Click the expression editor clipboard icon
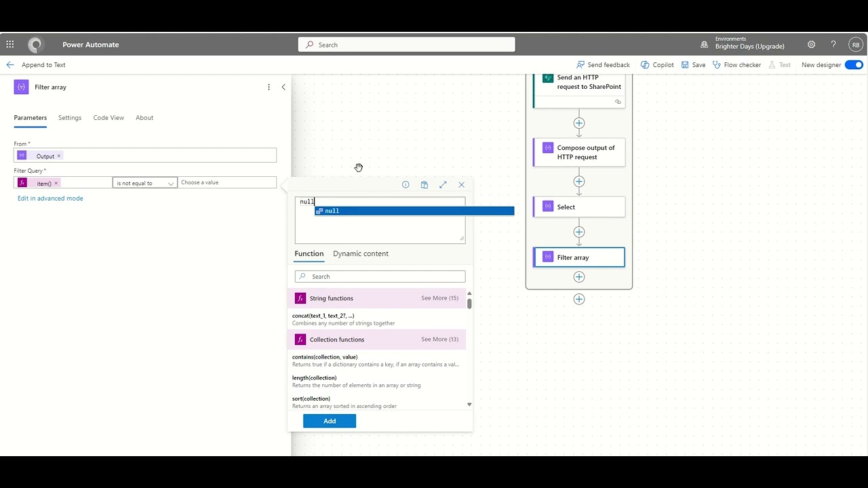Image resolution: width=868 pixels, height=488 pixels. (425, 184)
